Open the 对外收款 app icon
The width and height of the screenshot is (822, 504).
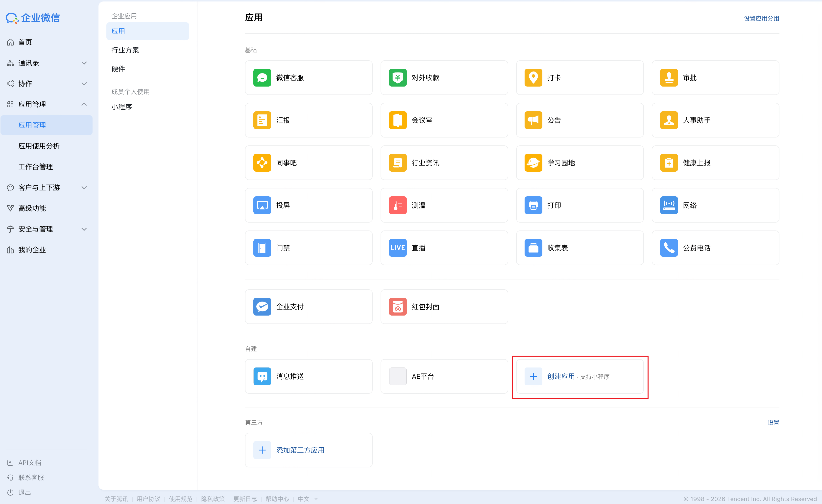click(398, 78)
